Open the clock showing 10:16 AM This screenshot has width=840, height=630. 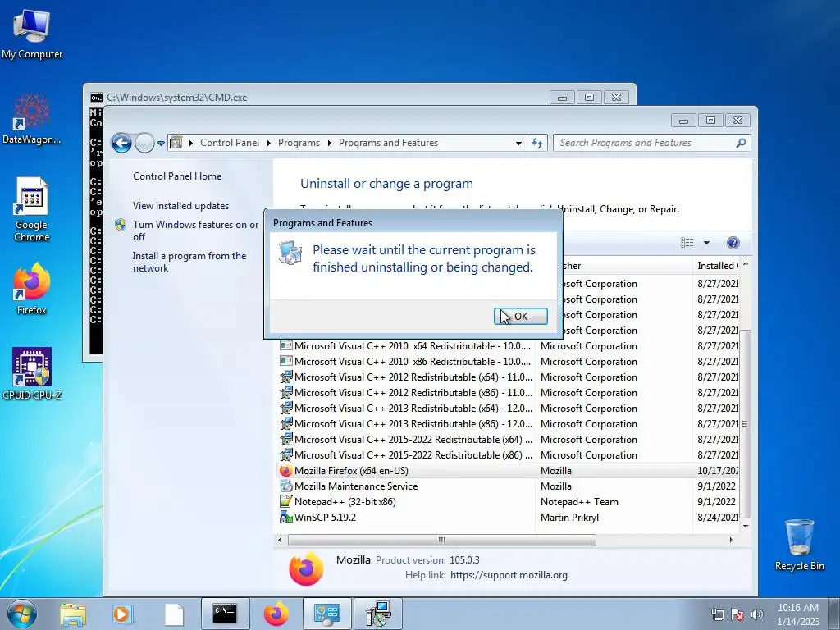coord(798,614)
